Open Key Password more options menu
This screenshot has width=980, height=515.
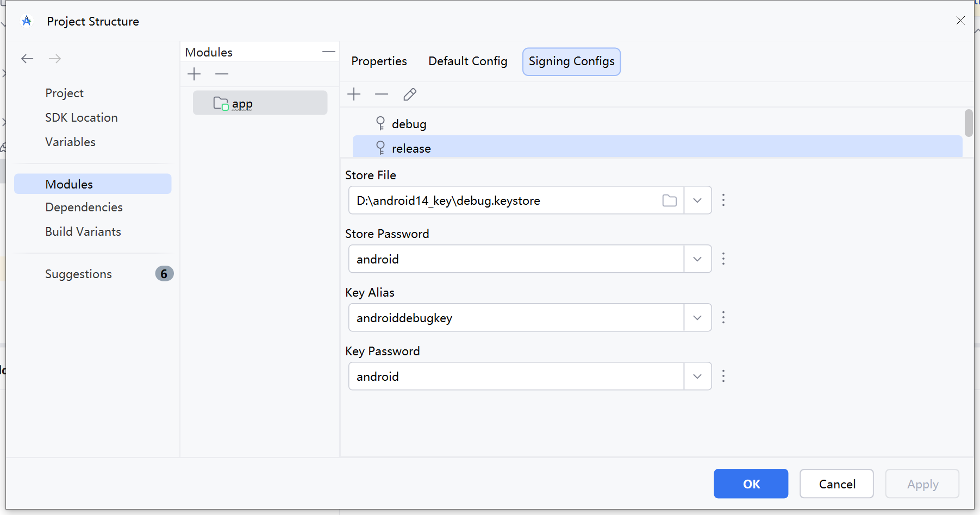click(723, 376)
